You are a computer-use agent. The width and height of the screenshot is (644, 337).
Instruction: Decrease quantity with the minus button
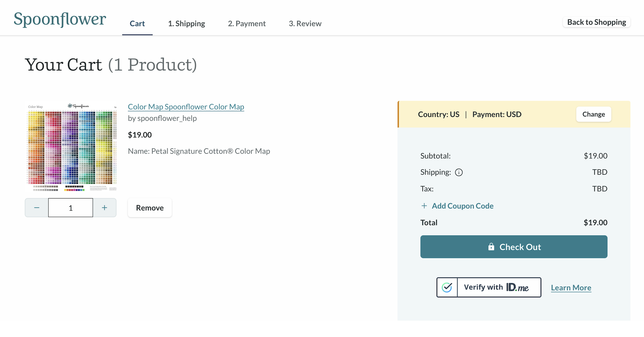[37, 208]
